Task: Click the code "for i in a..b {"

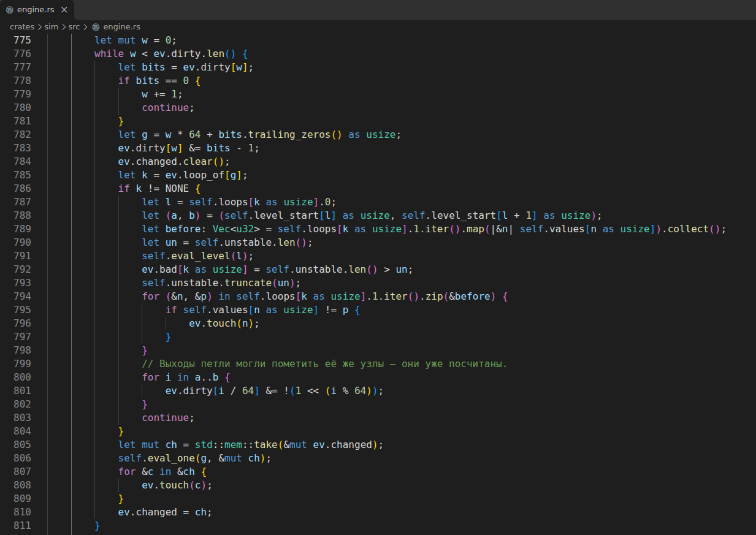Action: (186, 377)
